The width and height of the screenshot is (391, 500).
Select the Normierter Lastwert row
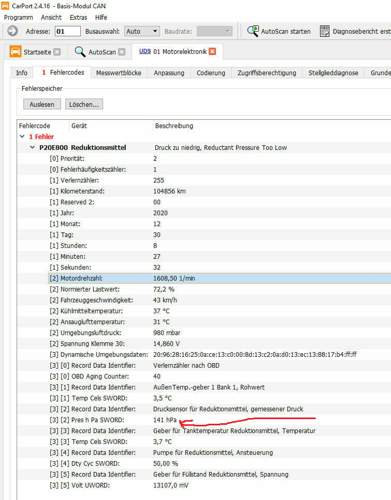click(x=204, y=289)
